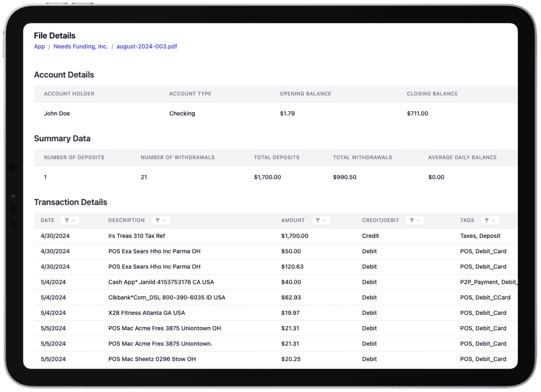Click the august-2024-003.pdf breadcrumb
Image resolution: width=541 pixels, height=392 pixels.
[x=147, y=46]
